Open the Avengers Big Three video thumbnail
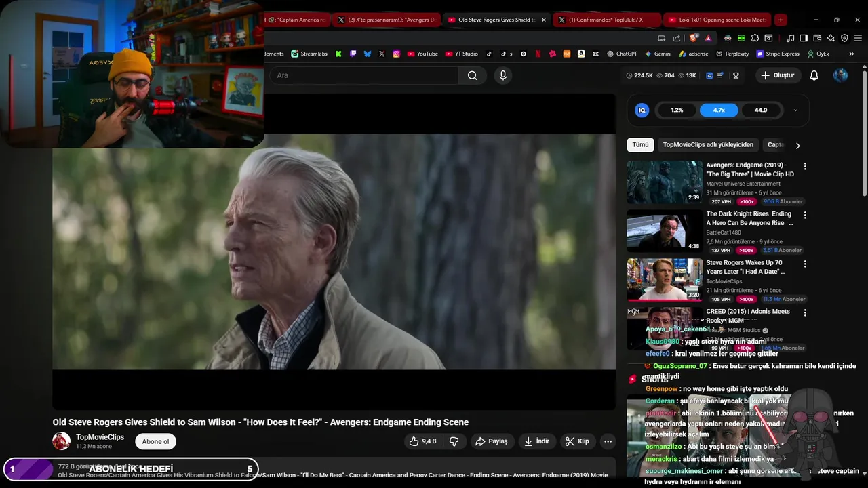Viewport: 868px width, 488px height. coord(665,182)
